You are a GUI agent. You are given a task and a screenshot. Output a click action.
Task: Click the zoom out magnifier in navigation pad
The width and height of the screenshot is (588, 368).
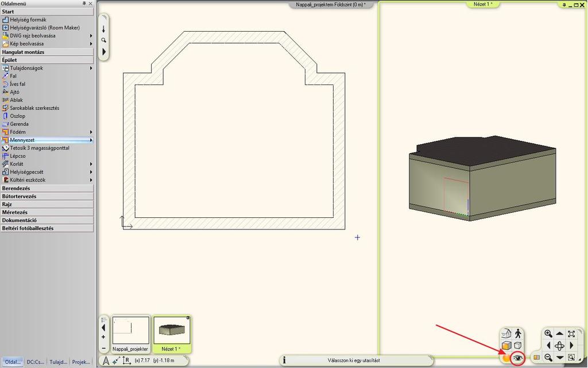548,358
